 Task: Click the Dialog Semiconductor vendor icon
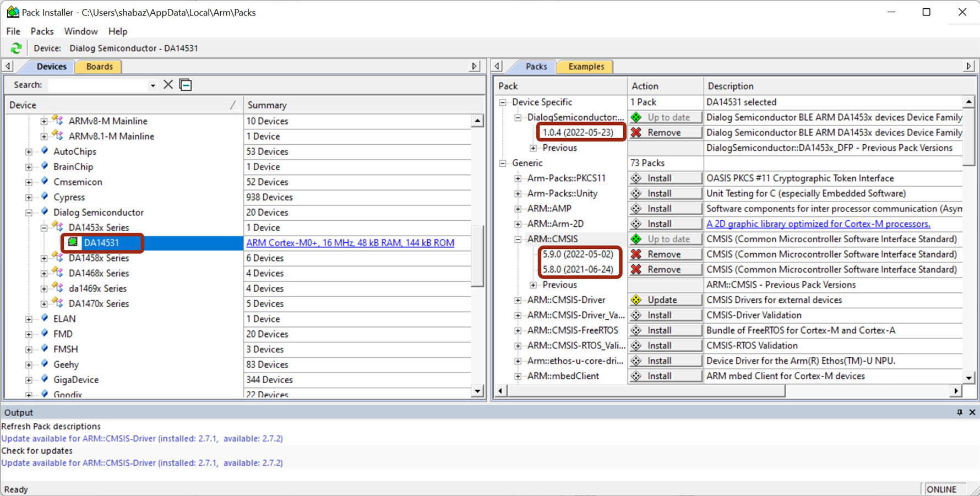coord(45,212)
